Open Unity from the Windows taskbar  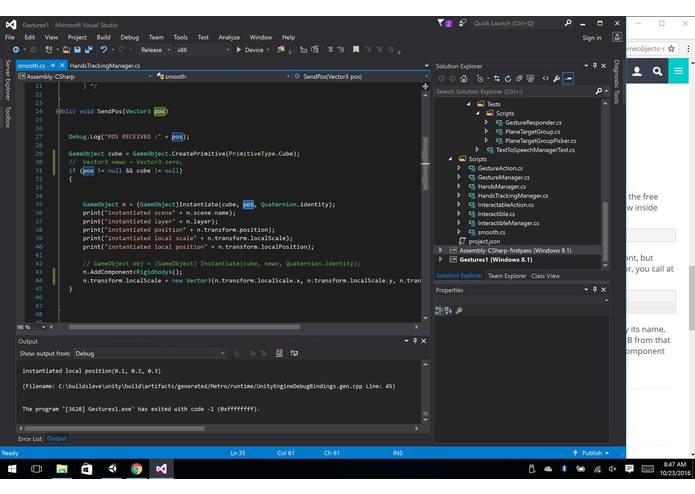(x=112, y=469)
